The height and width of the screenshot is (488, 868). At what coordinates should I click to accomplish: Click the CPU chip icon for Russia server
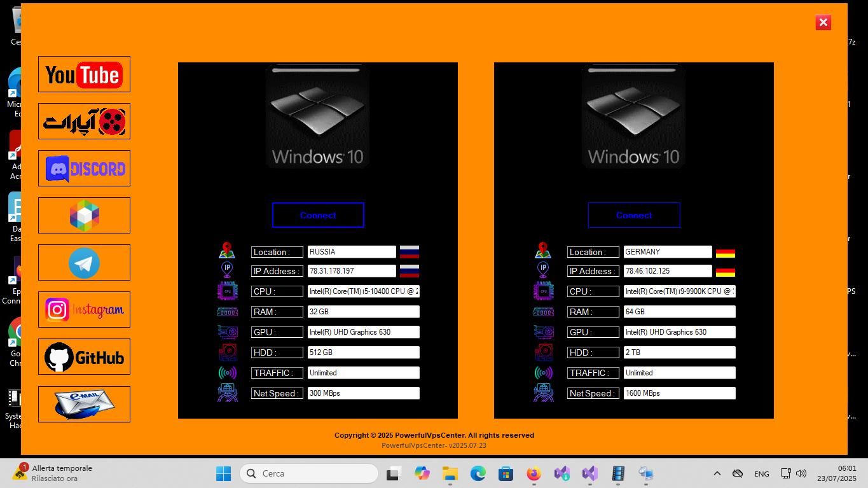click(x=228, y=291)
